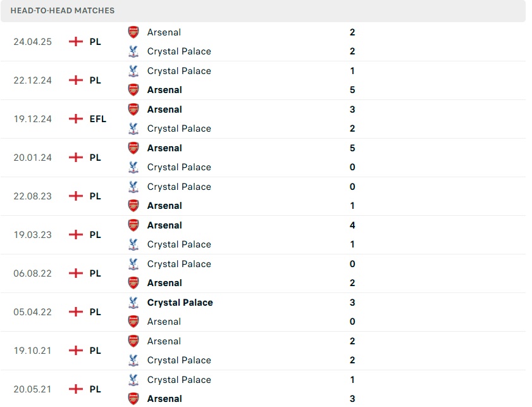Click England flag beside 19.10.21 match
This screenshot has width=532, height=407.
[76, 351]
